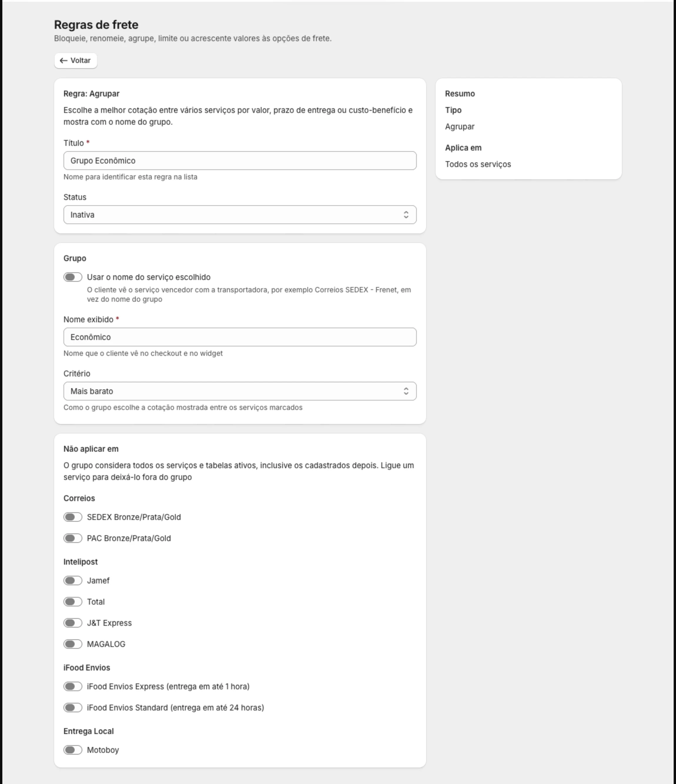
Task: Toggle iFood Envios Standard switch
Action: [73, 708]
